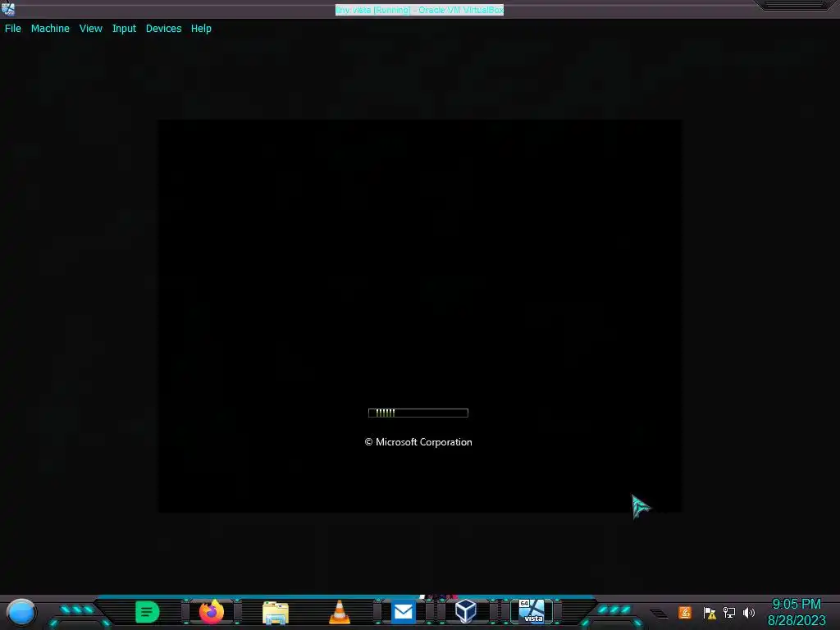Launch Firefox from the taskbar
The width and height of the screenshot is (840, 630).
(x=212, y=612)
